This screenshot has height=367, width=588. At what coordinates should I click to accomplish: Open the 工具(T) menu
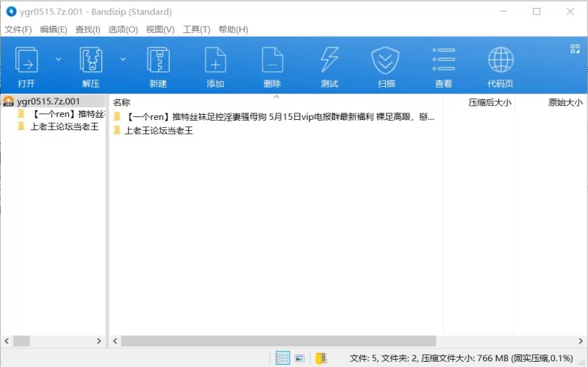coord(196,29)
